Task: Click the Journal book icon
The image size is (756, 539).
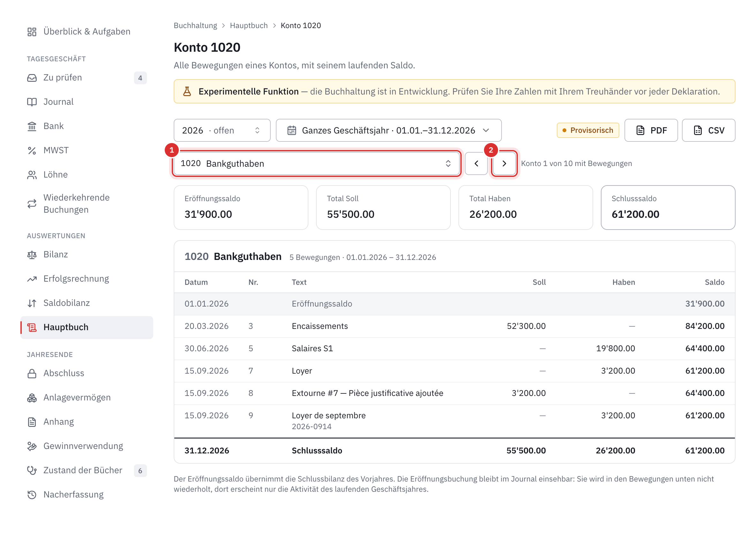Action: (32, 102)
